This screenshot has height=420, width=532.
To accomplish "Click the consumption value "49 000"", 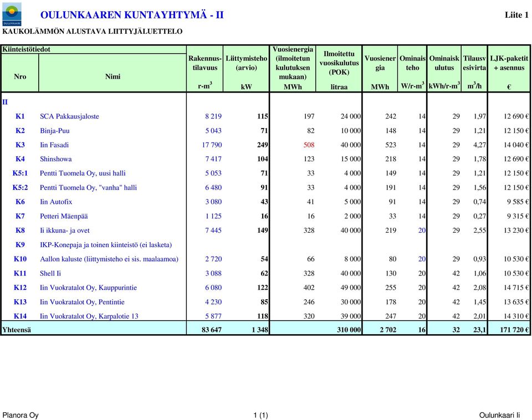I will 351,288.
